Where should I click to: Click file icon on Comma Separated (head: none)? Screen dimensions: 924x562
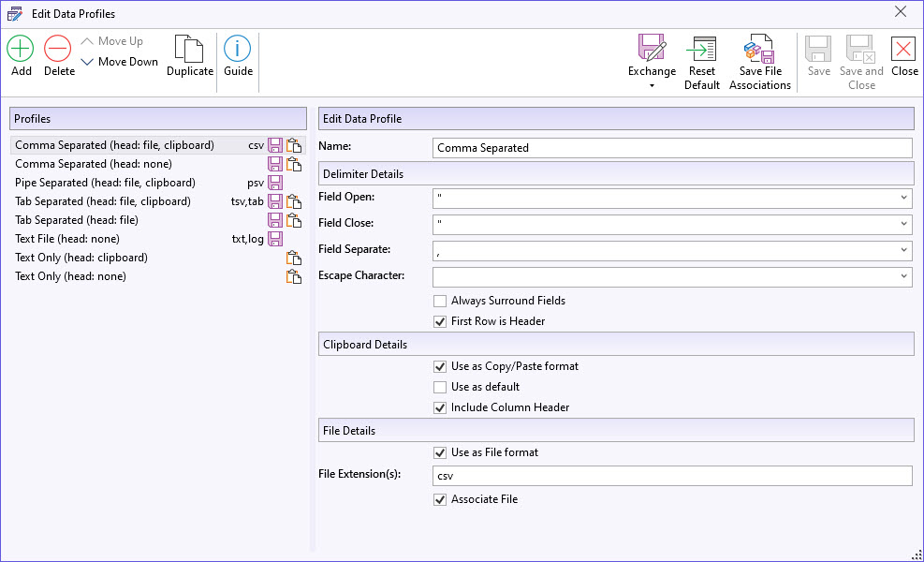(275, 164)
